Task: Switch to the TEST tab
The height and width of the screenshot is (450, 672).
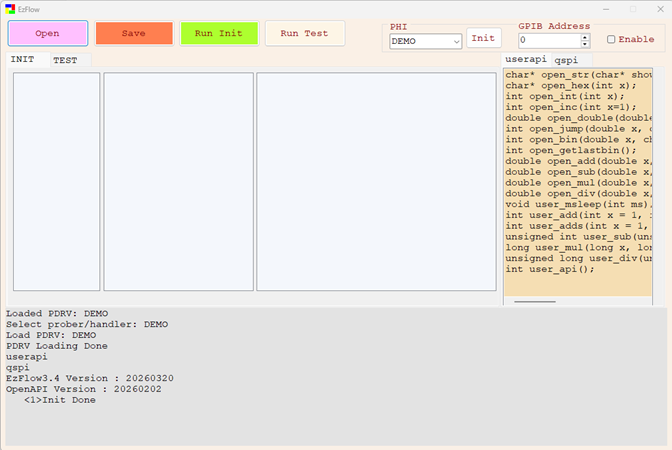Action: pos(70,60)
